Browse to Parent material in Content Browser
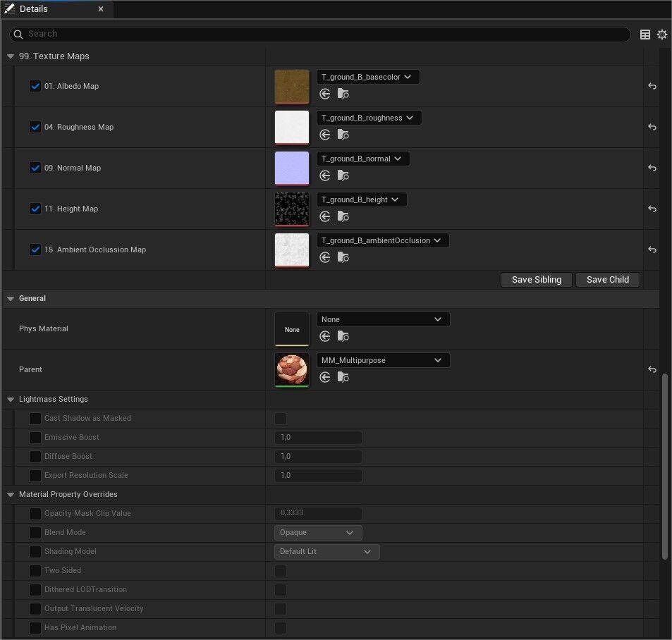Viewport: 672px width, 640px height. tap(343, 377)
